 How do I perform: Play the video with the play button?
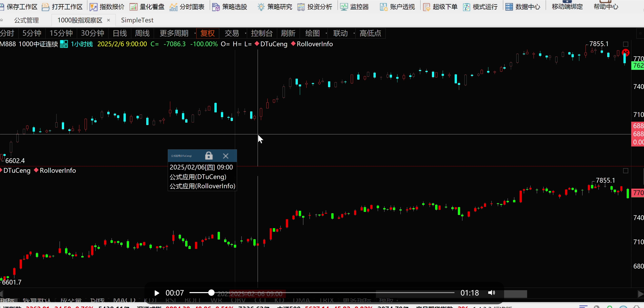pyautogui.click(x=157, y=293)
